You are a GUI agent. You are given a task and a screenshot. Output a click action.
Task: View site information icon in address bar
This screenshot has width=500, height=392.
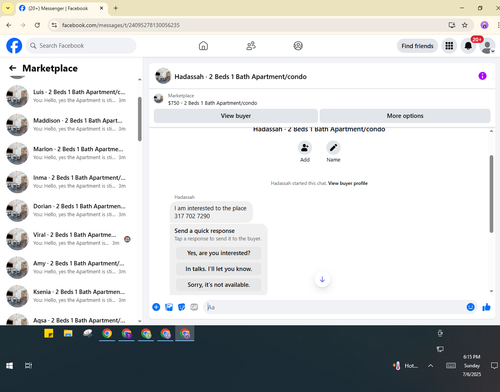[54, 25]
